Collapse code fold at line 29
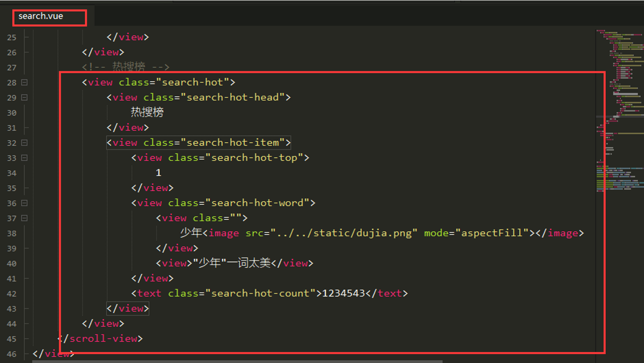644x363 pixels. click(x=24, y=98)
